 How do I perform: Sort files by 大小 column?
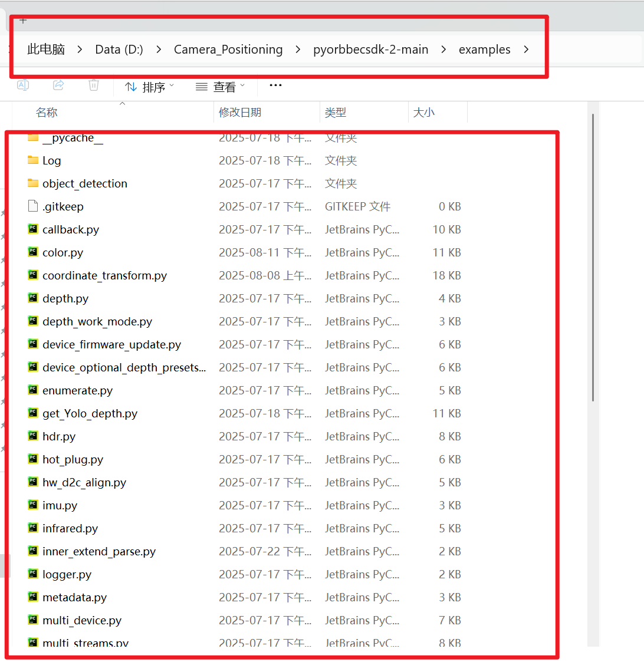coord(424,112)
